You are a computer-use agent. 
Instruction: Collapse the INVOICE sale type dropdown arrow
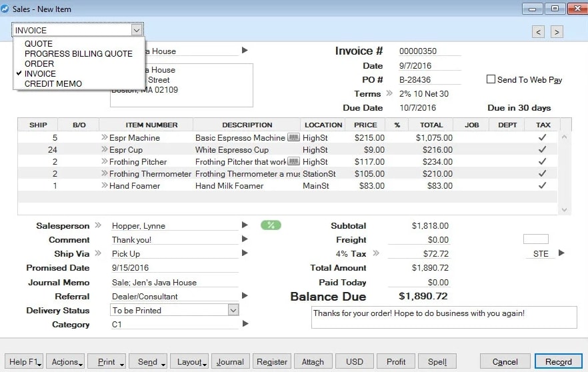137,30
